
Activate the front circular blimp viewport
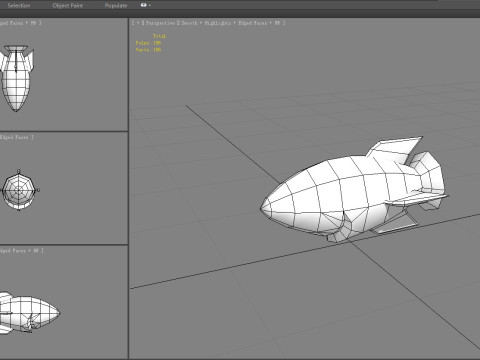pos(63,188)
